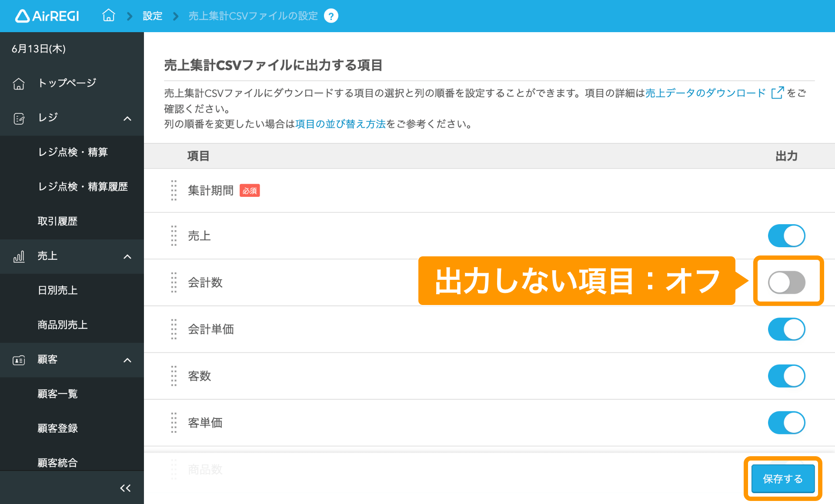The height and width of the screenshot is (504, 835).
Task: Click the 保存する button
Action: [x=783, y=479]
